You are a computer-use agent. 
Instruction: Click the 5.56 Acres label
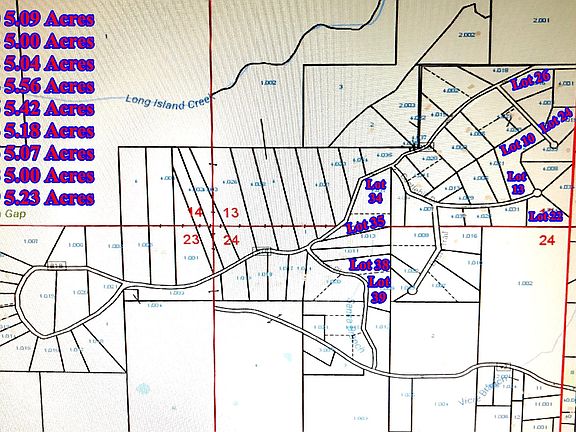click(49, 86)
